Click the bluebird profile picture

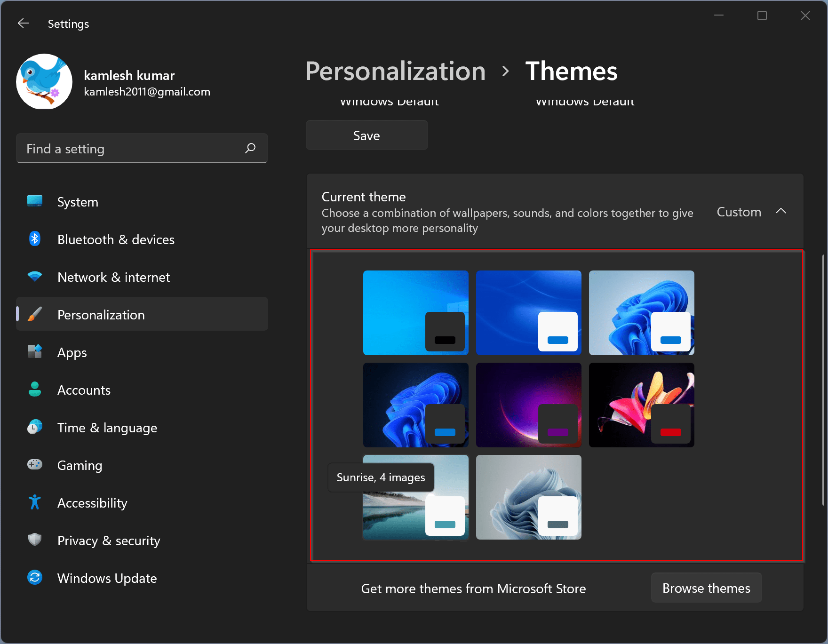click(x=44, y=81)
